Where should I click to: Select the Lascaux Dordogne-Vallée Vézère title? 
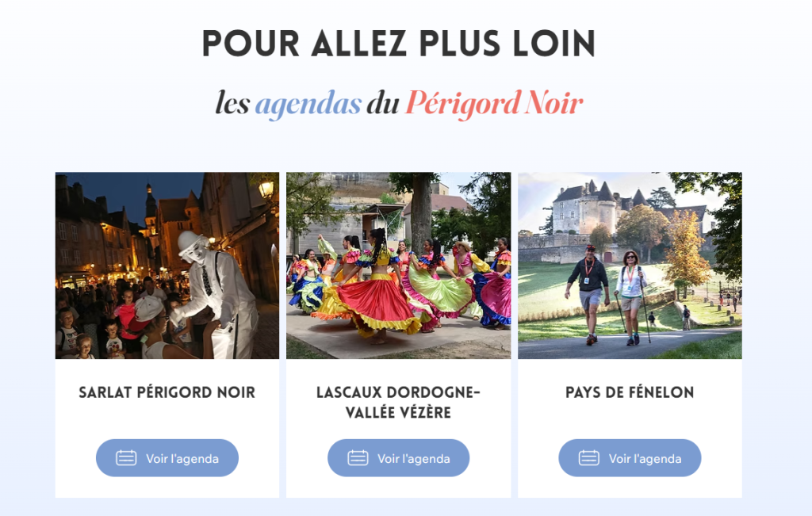point(398,402)
